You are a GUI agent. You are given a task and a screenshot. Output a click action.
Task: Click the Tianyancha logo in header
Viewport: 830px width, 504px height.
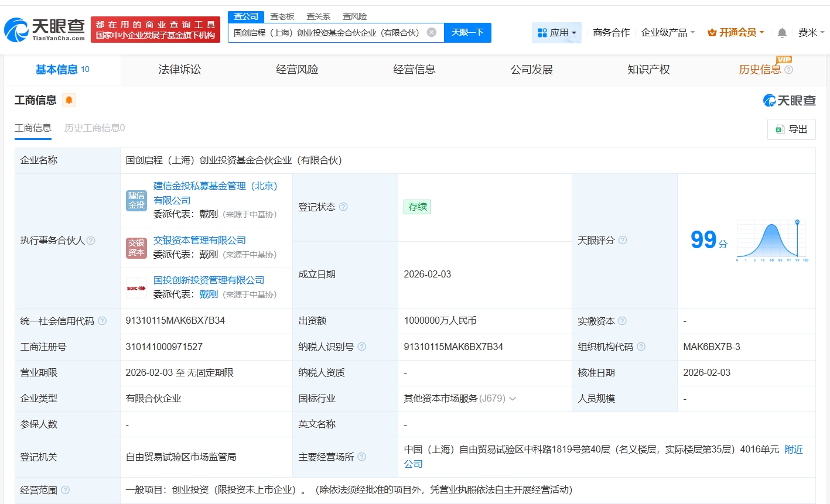click(45, 29)
